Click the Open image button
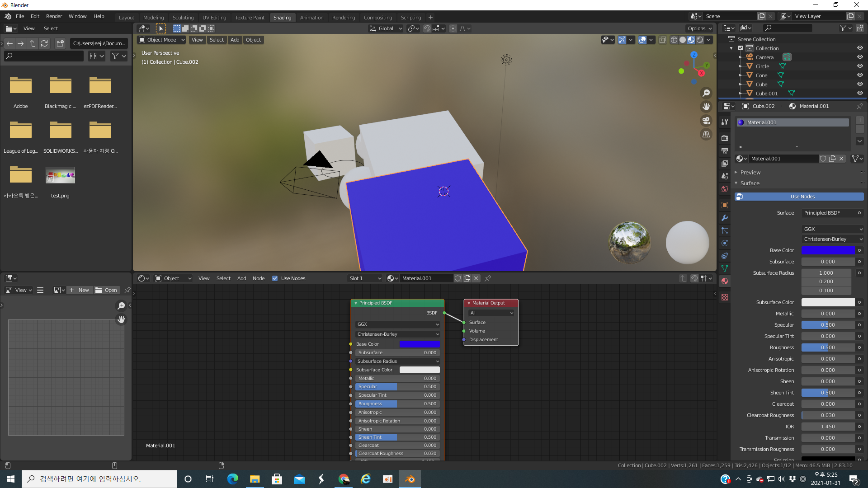The height and width of the screenshot is (488, 868). pyautogui.click(x=107, y=290)
